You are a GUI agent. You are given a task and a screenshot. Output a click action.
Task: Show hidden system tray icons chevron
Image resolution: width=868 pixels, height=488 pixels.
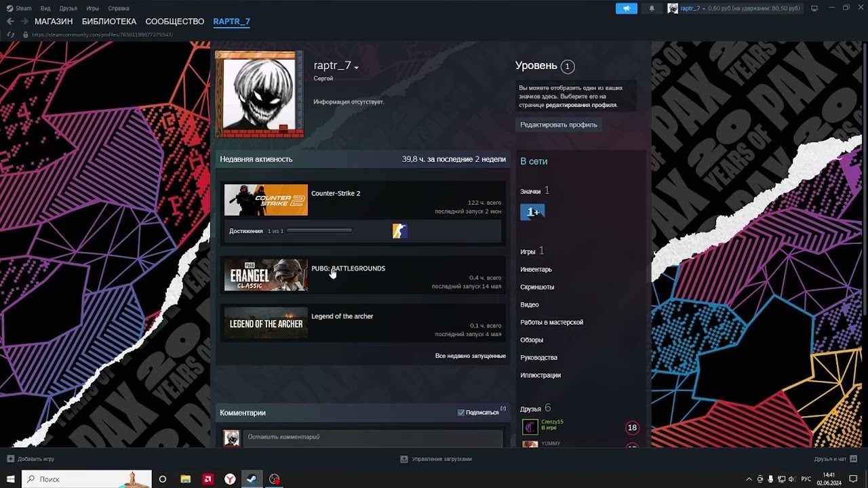tap(749, 479)
